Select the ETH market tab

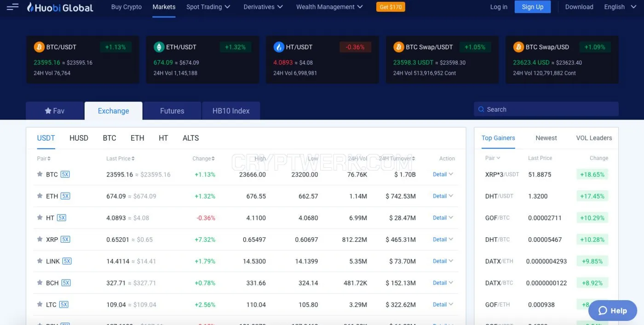137,138
